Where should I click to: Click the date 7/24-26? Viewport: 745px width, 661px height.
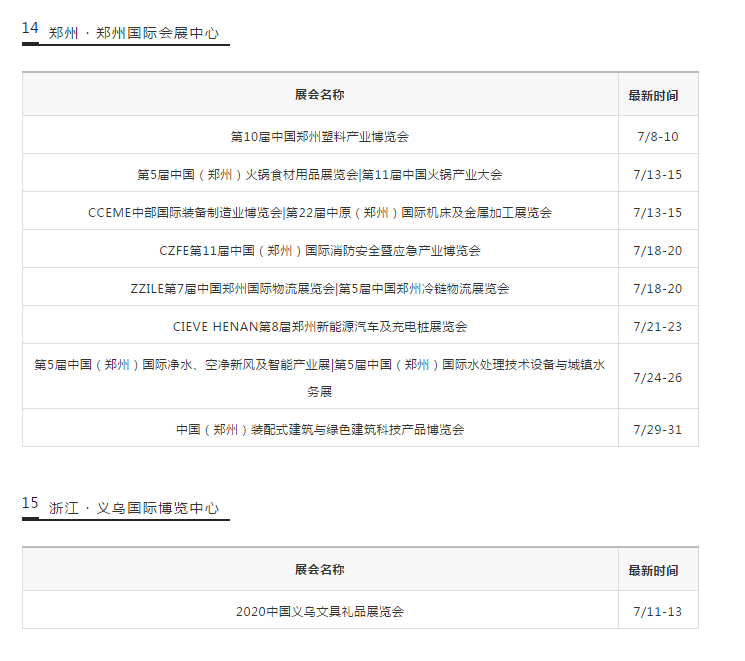click(658, 378)
